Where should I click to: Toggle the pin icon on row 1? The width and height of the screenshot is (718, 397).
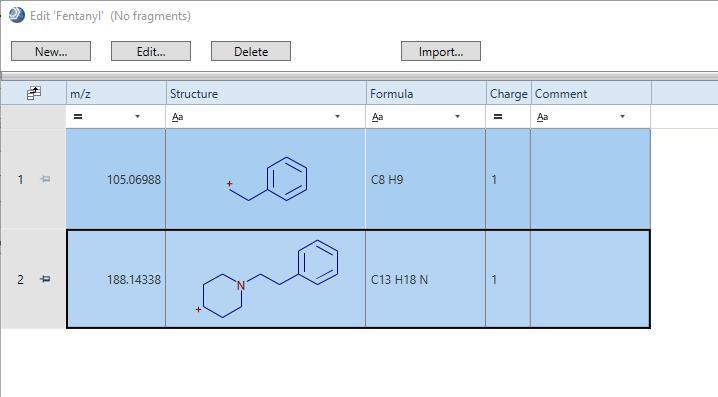[x=45, y=179]
